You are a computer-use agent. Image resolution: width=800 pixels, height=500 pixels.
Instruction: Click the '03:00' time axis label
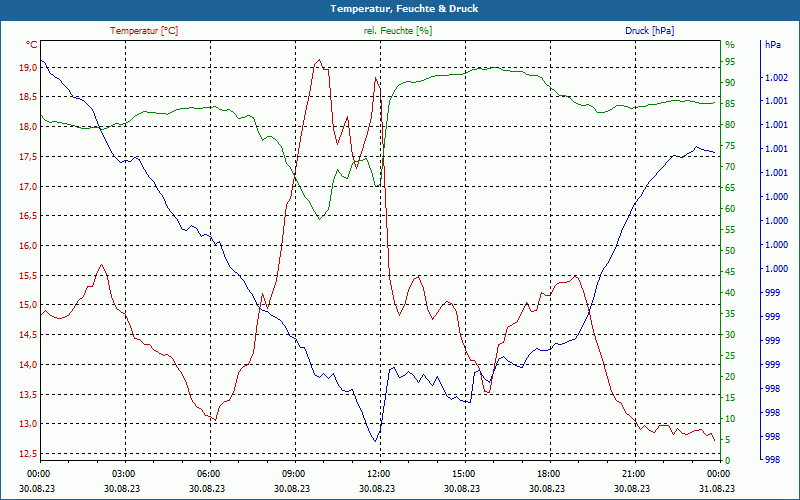[x=124, y=473]
